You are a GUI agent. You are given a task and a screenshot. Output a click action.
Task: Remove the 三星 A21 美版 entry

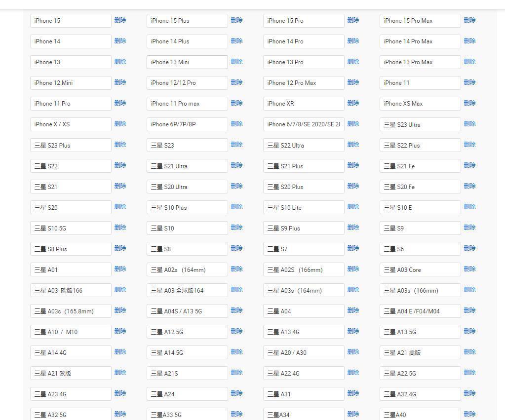pos(469,352)
